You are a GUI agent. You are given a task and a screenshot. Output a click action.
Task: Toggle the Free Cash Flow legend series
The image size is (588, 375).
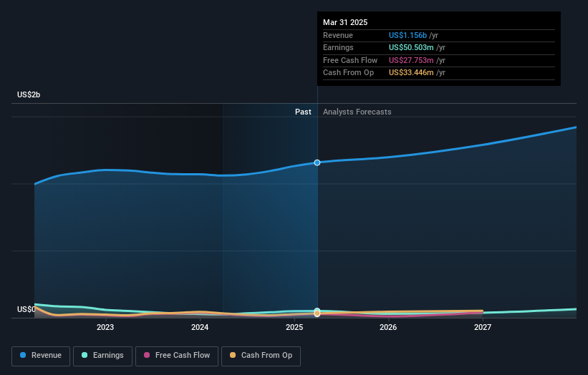[x=177, y=356]
